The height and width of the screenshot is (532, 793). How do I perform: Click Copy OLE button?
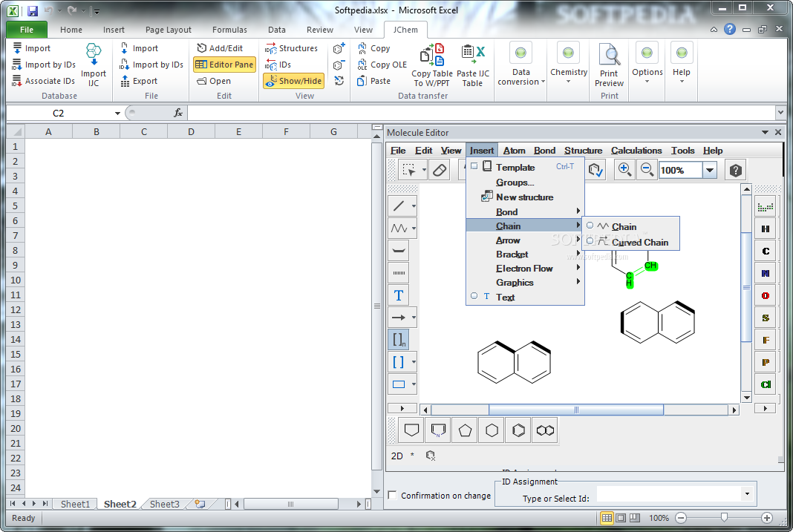382,65
